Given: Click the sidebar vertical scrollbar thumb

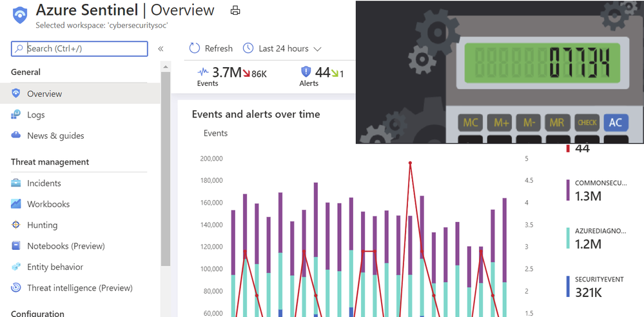Looking at the screenshot, I should click(x=165, y=169).
